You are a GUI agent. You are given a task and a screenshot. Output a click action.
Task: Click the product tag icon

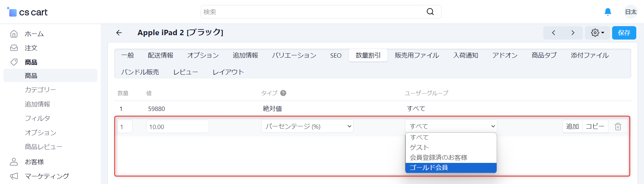click(x=14, y=62)
